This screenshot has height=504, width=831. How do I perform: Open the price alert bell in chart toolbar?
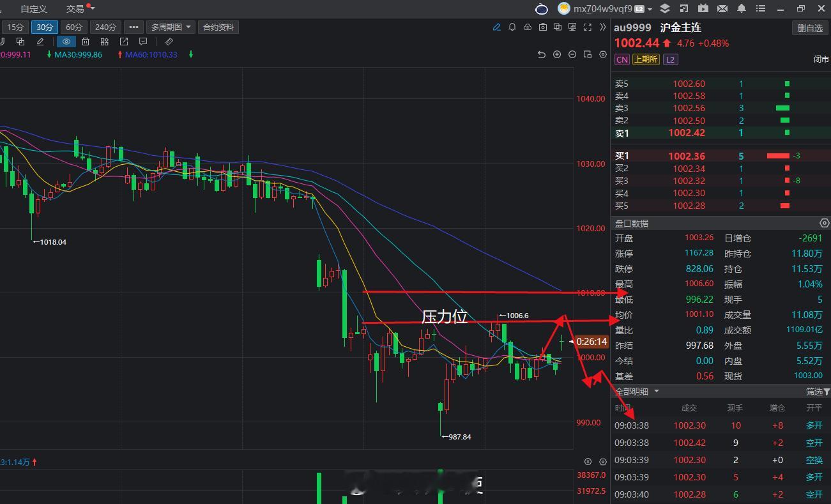512,27
